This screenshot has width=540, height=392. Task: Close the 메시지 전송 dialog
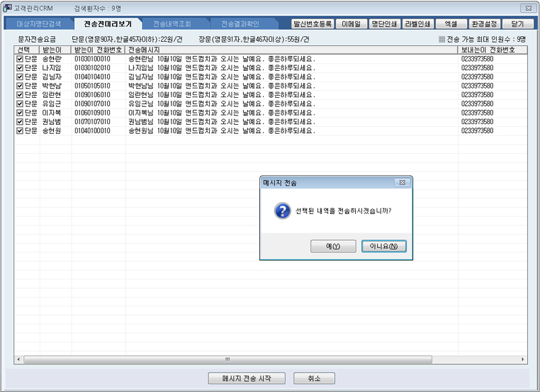(402, 183)
